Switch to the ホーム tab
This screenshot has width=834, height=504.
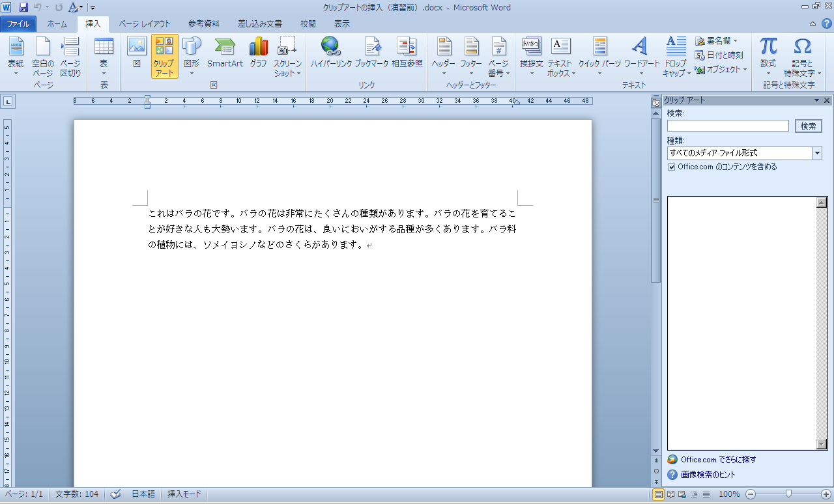57,24
